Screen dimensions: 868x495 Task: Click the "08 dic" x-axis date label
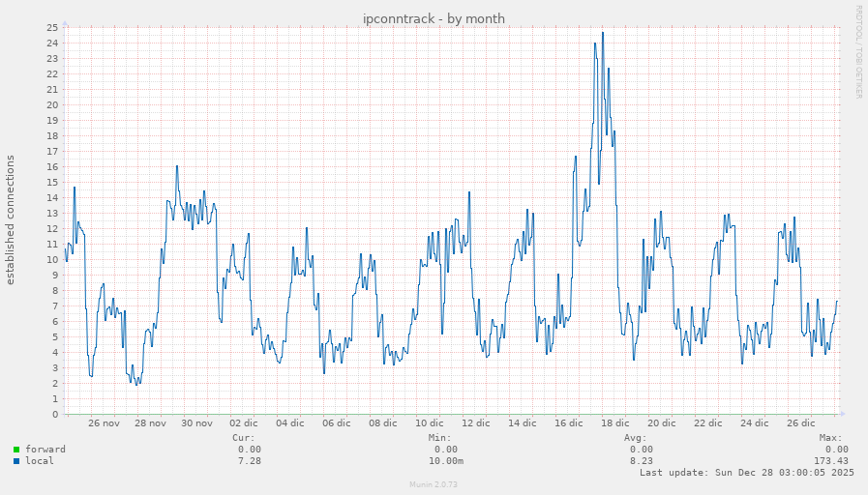click(383, 423)
